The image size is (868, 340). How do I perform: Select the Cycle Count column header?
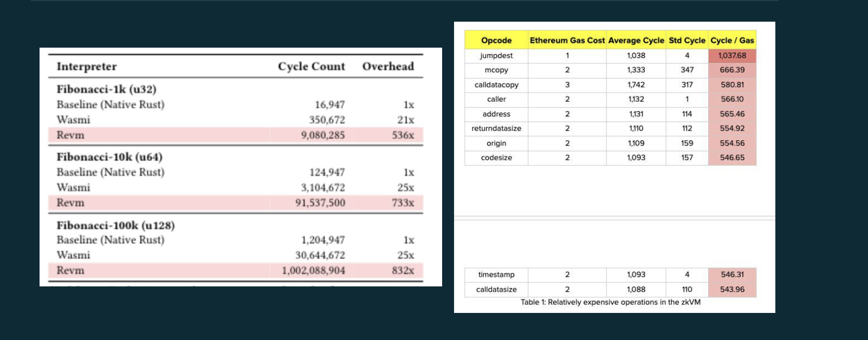point(311,67)
